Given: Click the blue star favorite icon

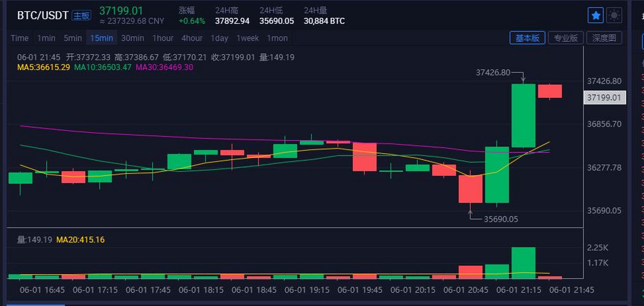Looking at the screenshot, I should coord(595,16).
